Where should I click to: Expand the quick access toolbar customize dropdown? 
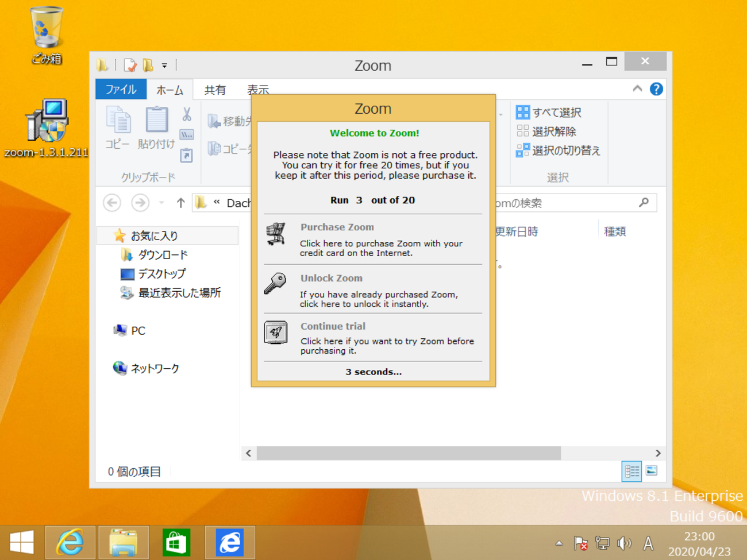click(164, 66)
